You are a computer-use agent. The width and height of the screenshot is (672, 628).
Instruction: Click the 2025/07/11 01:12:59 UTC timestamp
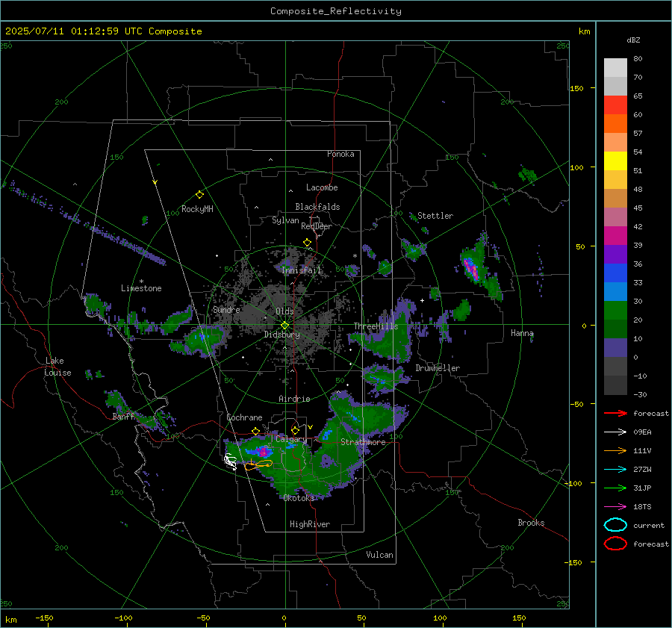point(103,31)
